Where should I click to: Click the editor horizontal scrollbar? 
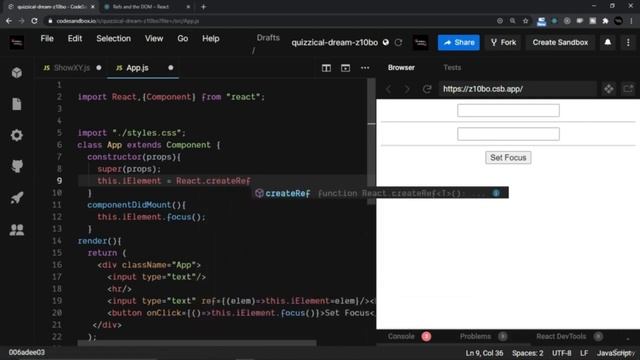[197, 344]
